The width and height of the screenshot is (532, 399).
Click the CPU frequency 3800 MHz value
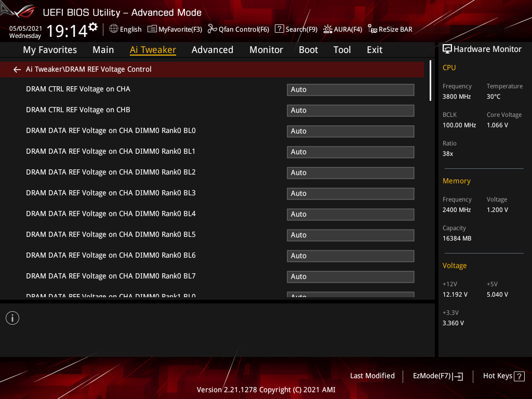pyautogui.click(x=456, y=97)
